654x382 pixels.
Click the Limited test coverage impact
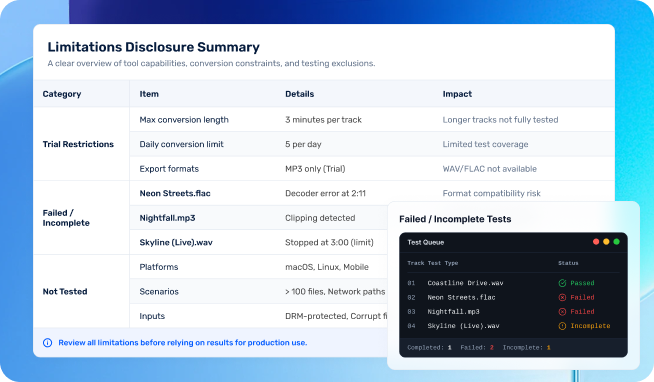click(485, 144)
